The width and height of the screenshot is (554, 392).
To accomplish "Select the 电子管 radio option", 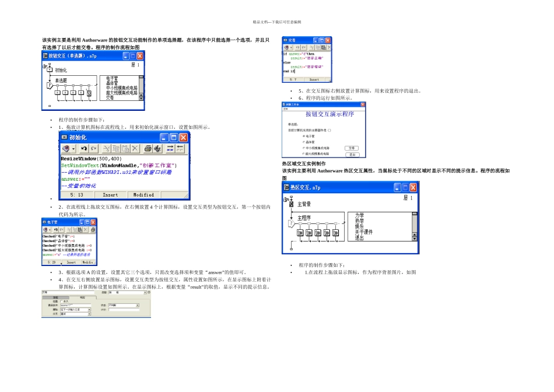I will point(309,136).
